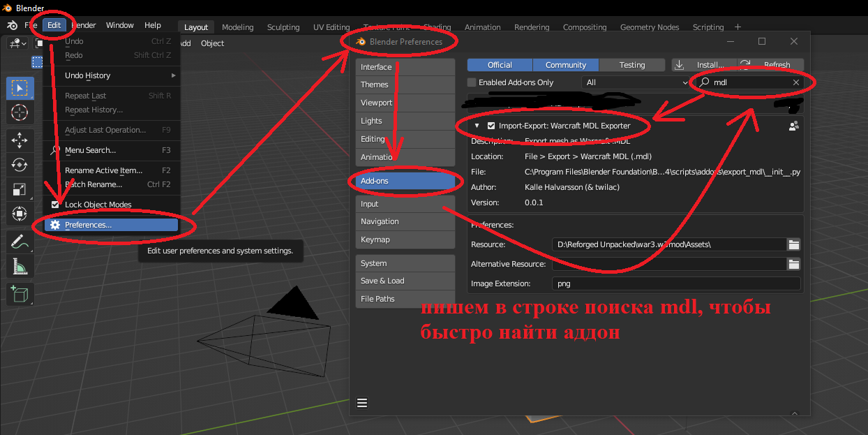This screenshot has width=868, height=435.
Task: Switch to the Modeling workspace tab
Action: [x=238, y=27]
